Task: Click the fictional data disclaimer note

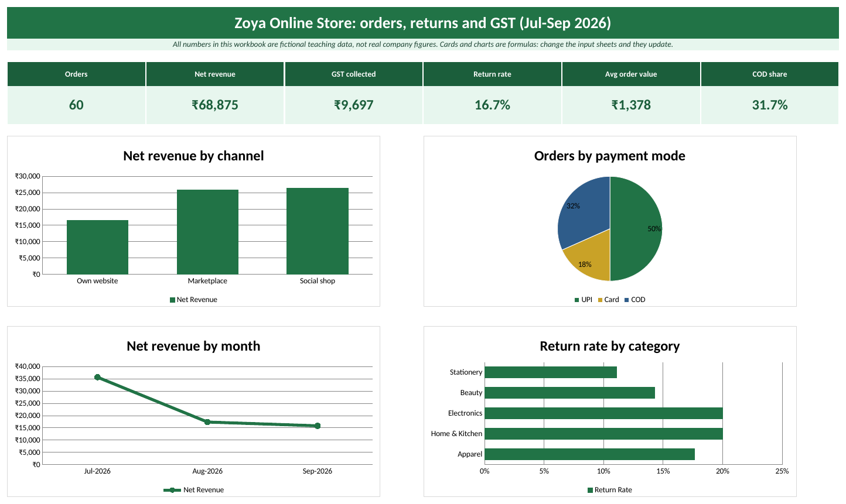Action: click(422, 44)
